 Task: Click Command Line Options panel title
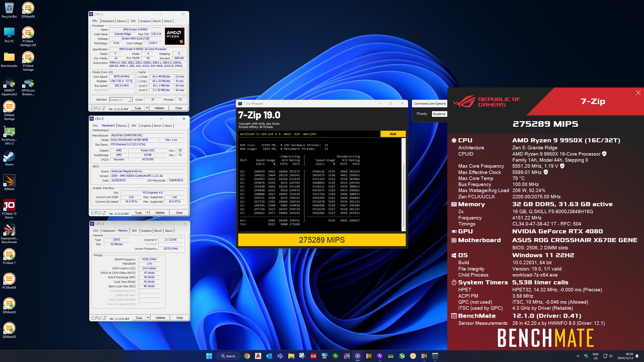coord(430,104)
